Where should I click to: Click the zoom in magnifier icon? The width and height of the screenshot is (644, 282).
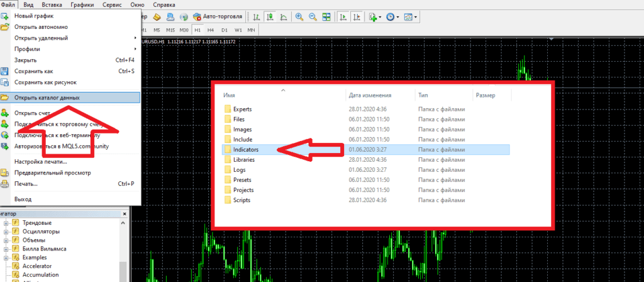click(x=299, y=17)
